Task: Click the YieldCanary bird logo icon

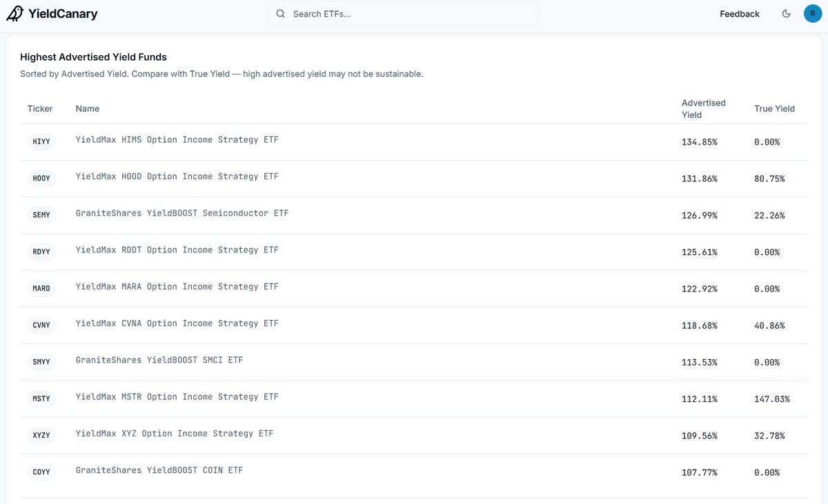Action: click(14, 14)
